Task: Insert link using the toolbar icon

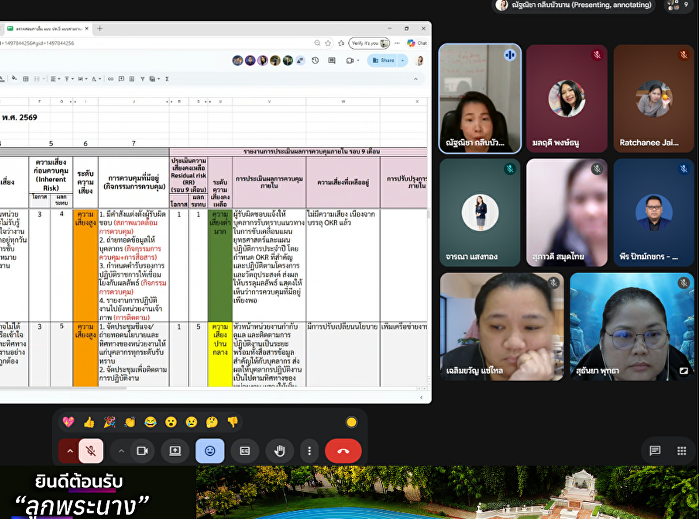Action: [111, 79]
